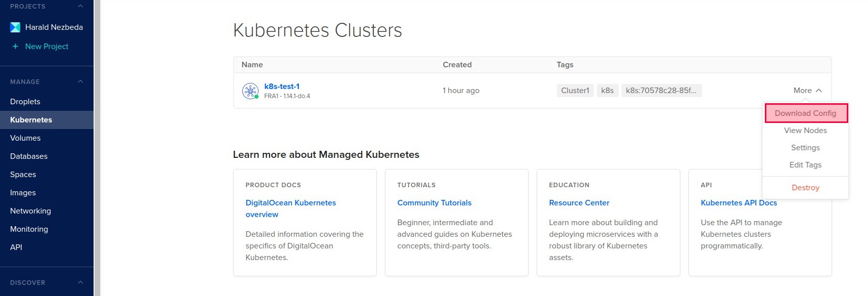Open the Resource Center link
The width and height of the screenshot is (868, 296).
(579, 203)
